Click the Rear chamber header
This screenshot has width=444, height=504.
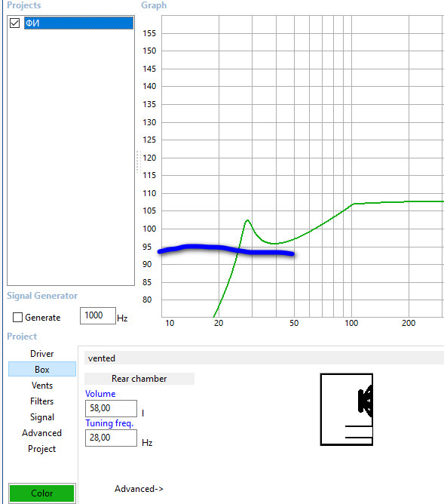point(139,379)
